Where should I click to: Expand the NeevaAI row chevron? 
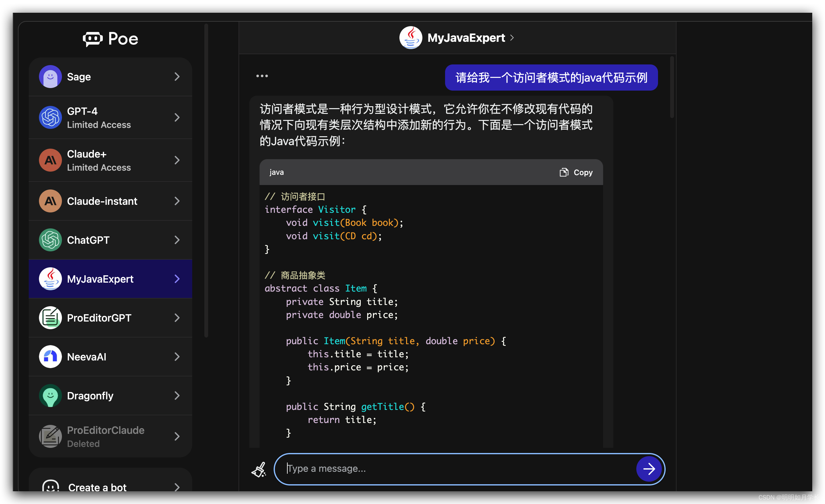click(x=177, y=357)
